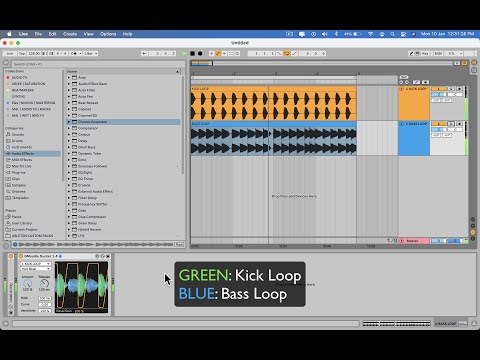The width and height of the screenshot is (480, 360).
Task: Open the Plug-ins category
Action: pos(18,172)
